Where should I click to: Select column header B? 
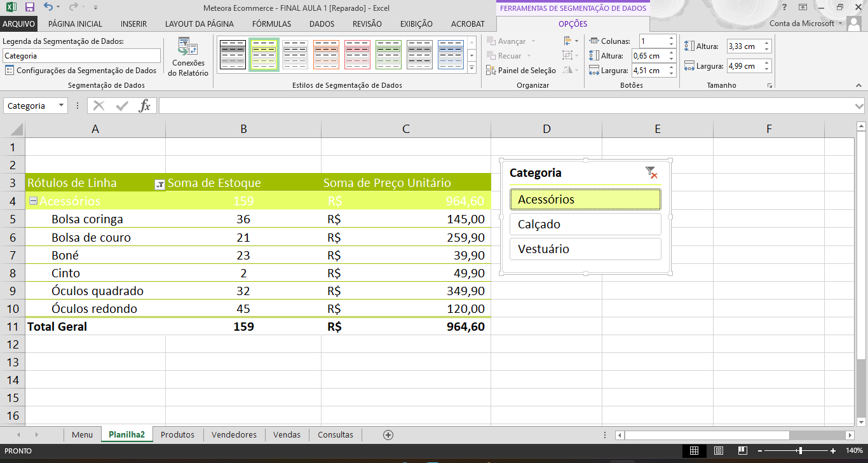pyautogui.click(x=243, y=129)
